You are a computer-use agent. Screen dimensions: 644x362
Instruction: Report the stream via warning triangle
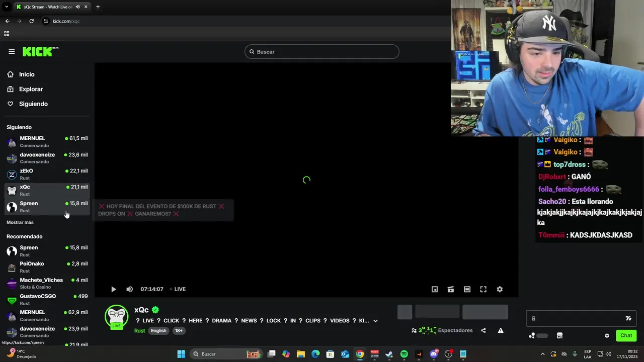point(501,330)
